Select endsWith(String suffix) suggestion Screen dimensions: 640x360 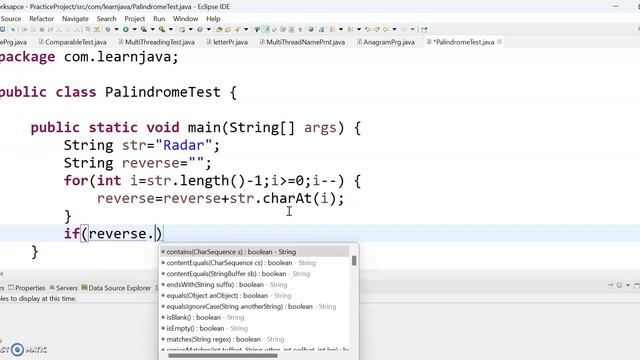pyautogui.click(x=254, y=284)
